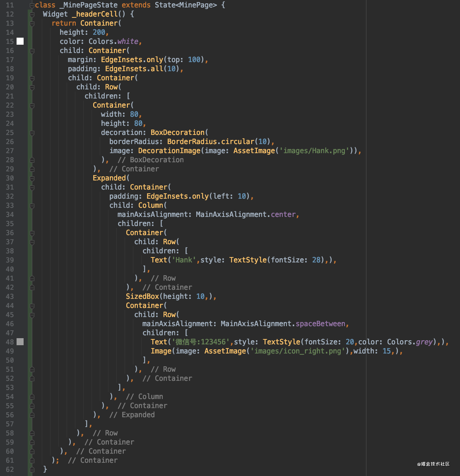Click the fold end marker at '// Expanded' line 56
Viewport: 460px width, 476px height.
tap(32, 415)
